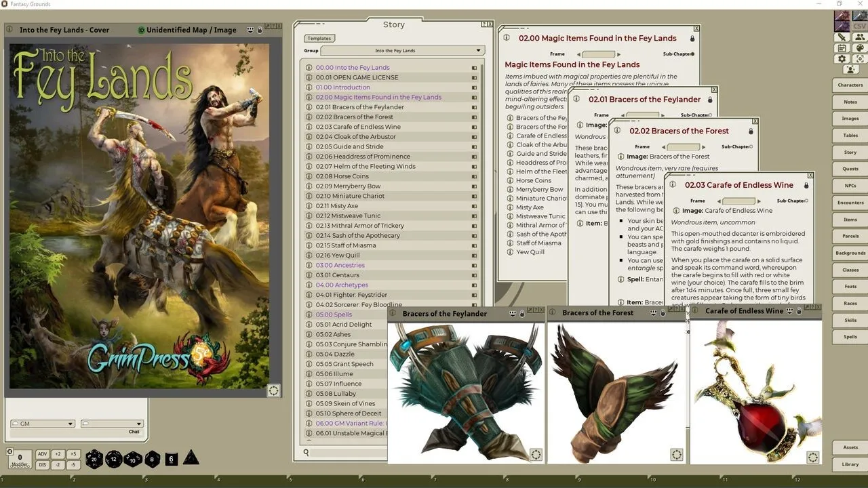Reset the modifier box clear icon

click(x=9, y=451)
